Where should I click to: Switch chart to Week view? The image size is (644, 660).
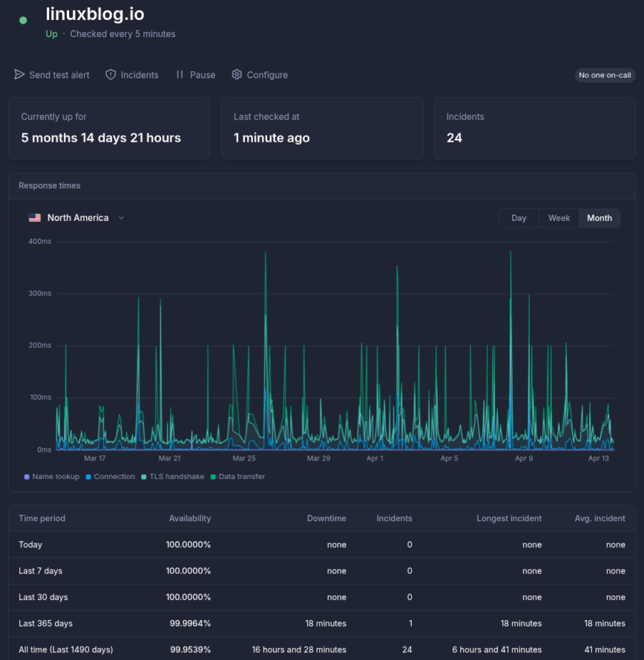[x=559, y=218]
